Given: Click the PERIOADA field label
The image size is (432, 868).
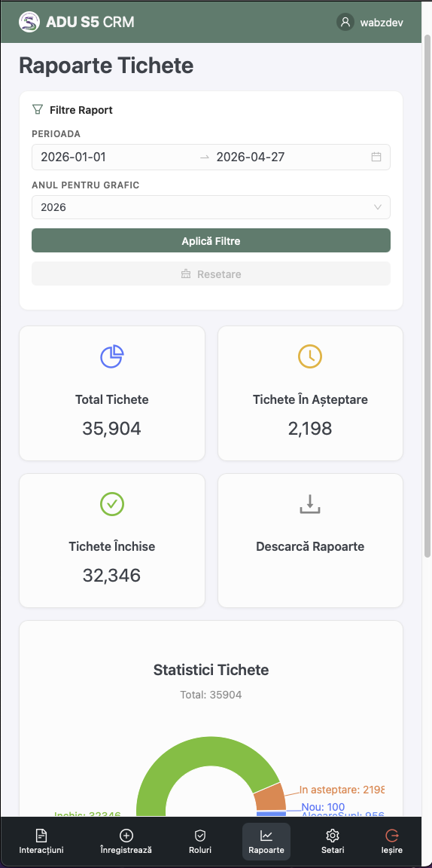Looking at the screenshot, I should [56, 134].
